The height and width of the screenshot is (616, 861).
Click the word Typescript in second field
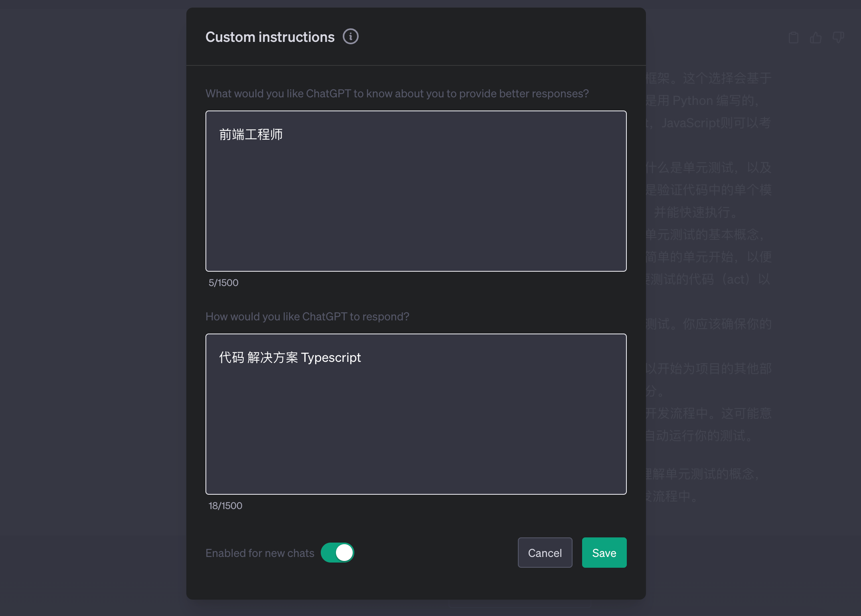331,357
